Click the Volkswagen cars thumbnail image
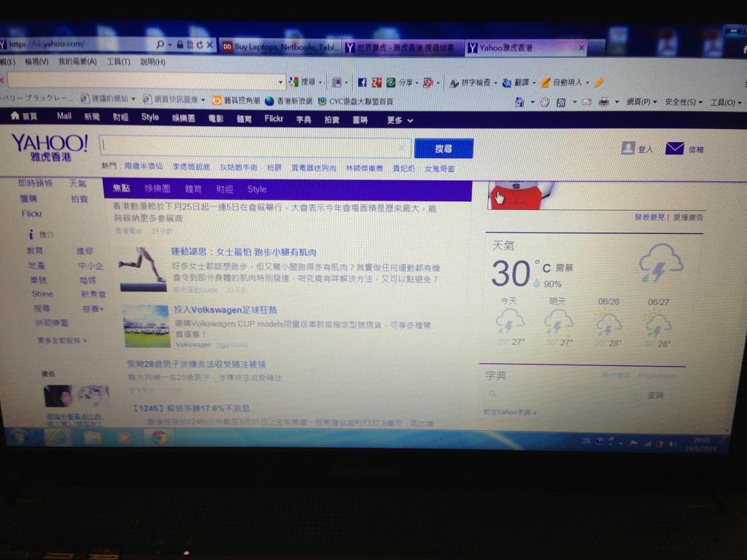Viewport: 747px width, 560px height. pyautogui.click(x=146, y=326)
